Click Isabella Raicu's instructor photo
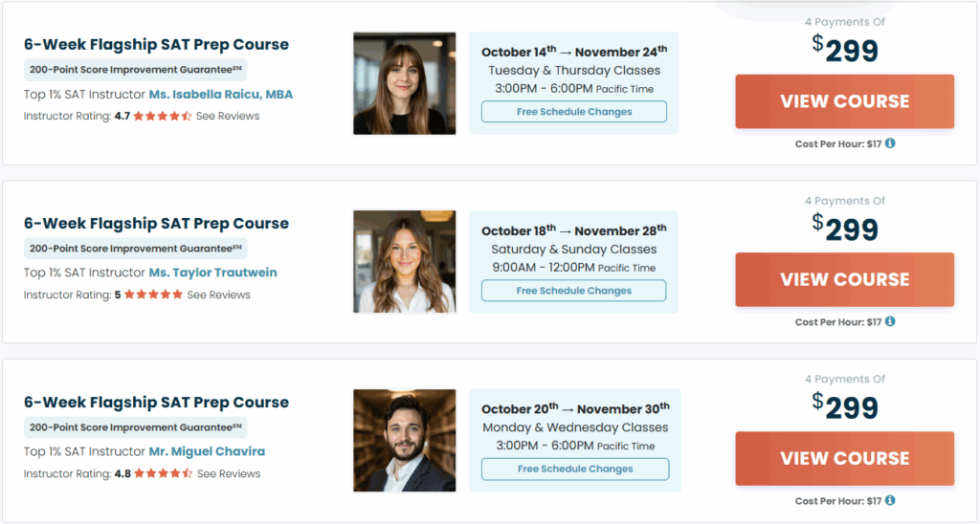Screen dimensions: 980x524 pyautogui.click(x=405, y=83)
